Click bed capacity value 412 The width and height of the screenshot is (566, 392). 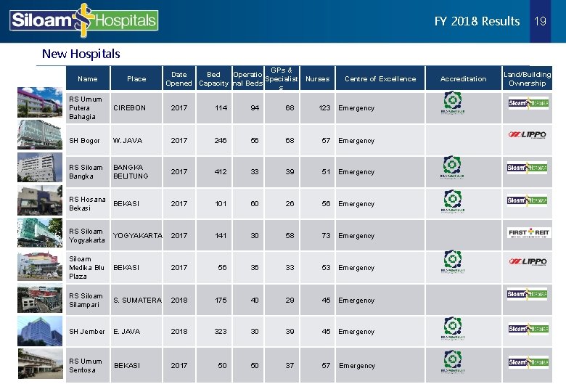pyautogui.click(x=221, y=172)
